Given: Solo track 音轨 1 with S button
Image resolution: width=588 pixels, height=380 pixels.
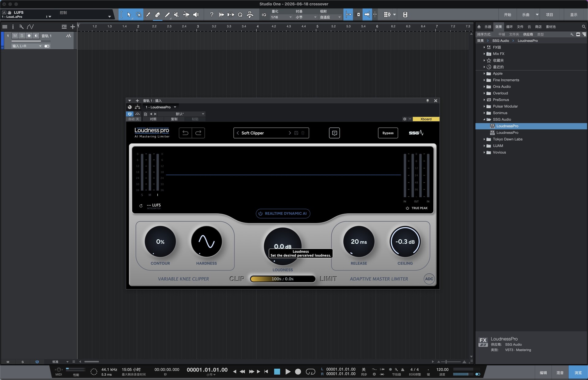Looking at the screenshot, I should 22,36.
